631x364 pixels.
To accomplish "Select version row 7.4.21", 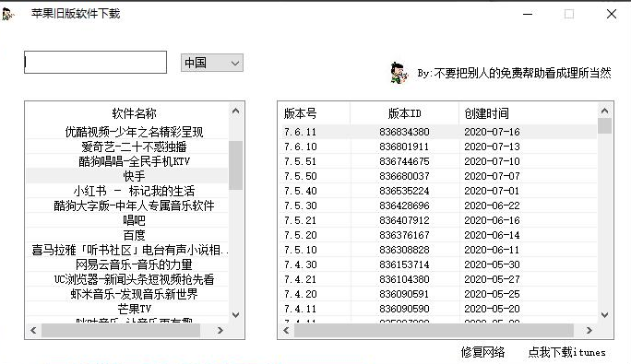I will 438,279.
